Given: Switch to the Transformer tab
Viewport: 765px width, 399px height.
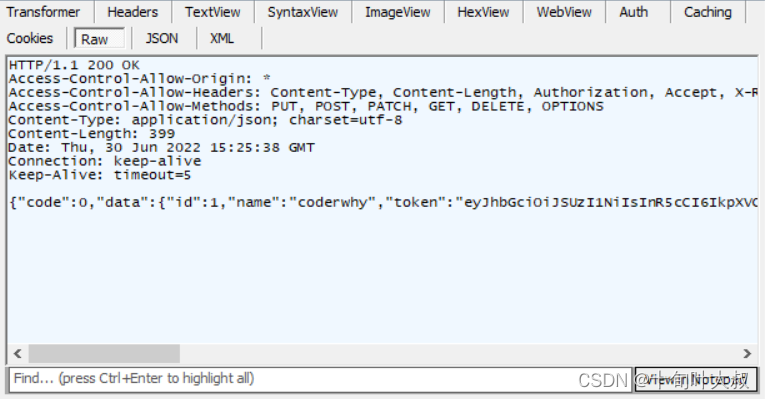Looking at the screenshot, I should [43, 12].
